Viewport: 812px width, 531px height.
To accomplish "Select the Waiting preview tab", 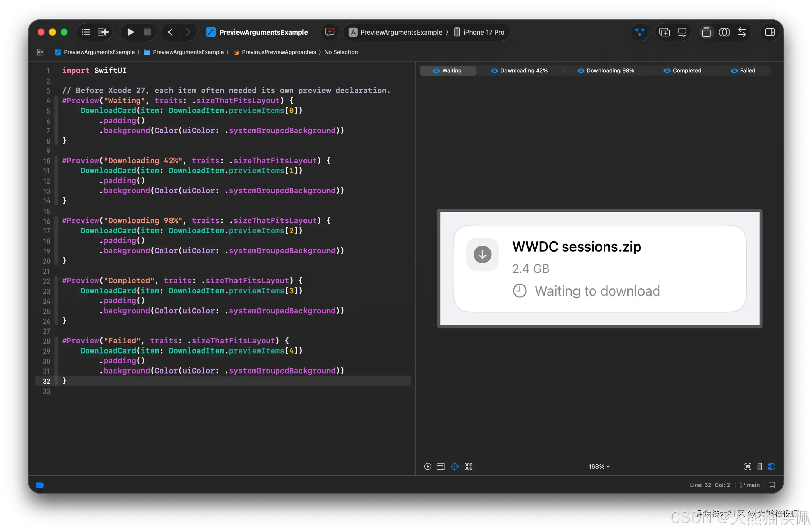I will click(x=447, y=71).
